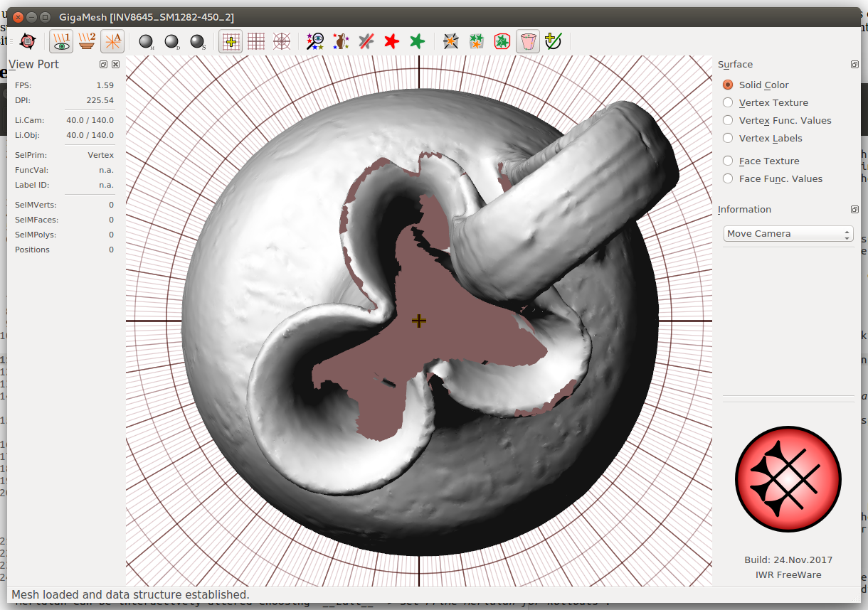Toggle the rectangular grid icon

tap(256, 41)
